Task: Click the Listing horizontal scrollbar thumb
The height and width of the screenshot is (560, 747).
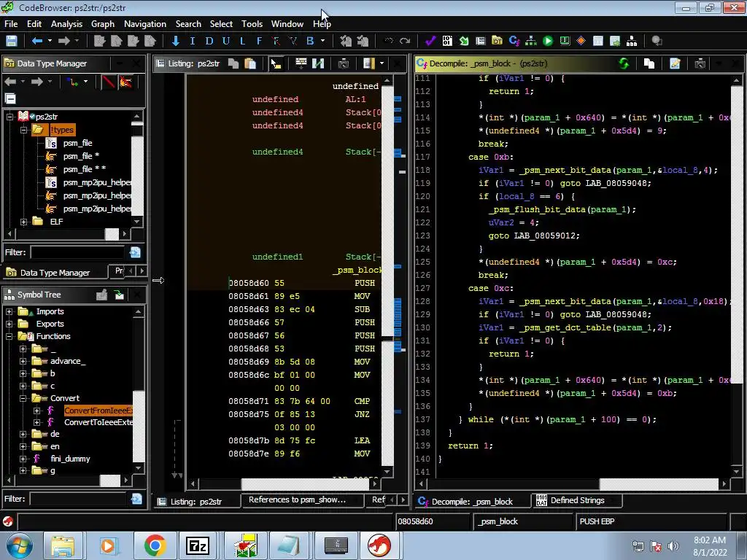Action: tap(305, 484)
